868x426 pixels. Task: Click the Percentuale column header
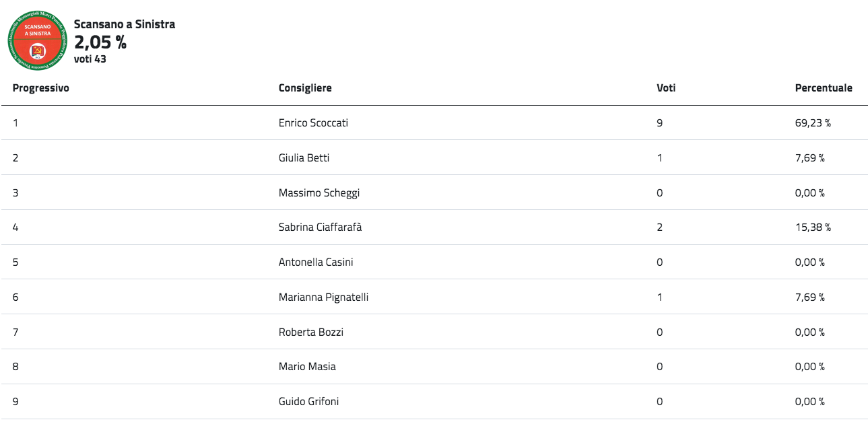click(823, 88)
